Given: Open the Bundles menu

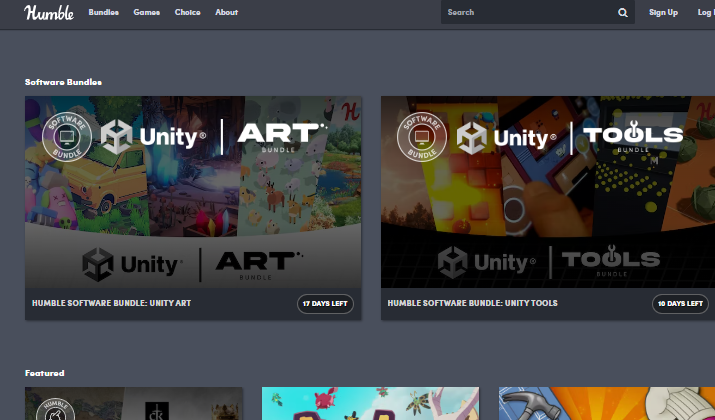Looking at the screenshot, I should pyautogui.click(x=104, y=12).
